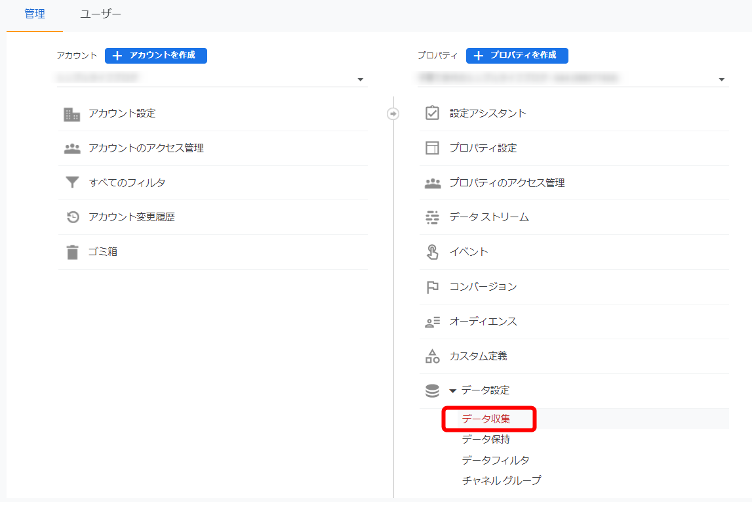Open カスタム定義 text
This screenshot has height=505, width=755.
(x=479, y=356)
